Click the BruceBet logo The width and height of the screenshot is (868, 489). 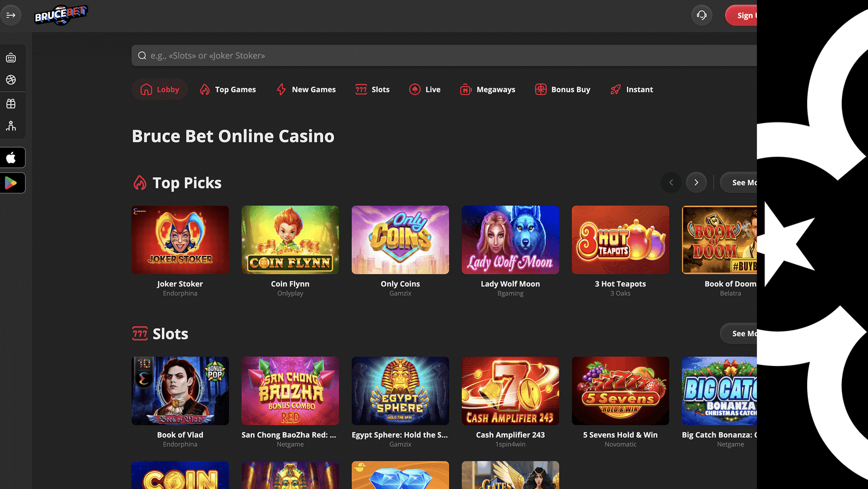(x=61, y=15)
